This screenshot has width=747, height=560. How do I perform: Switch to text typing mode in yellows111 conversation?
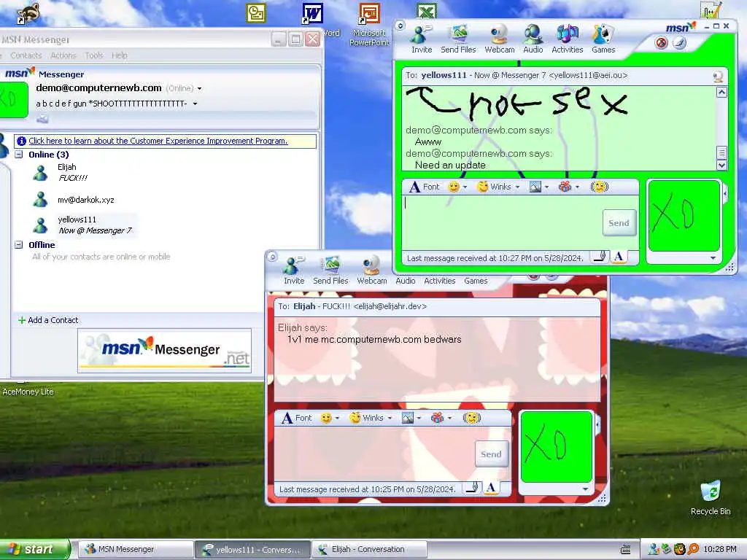pyautogui.click(x=619, y=257)
